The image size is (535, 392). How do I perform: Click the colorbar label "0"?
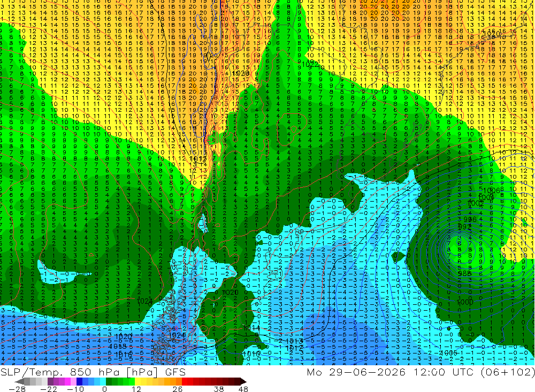coord(104,389)
